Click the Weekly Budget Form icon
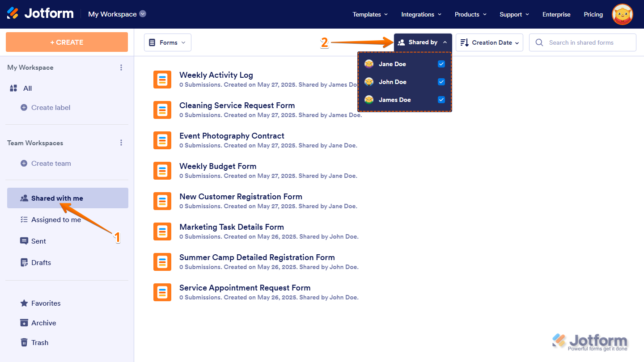The height and width of the screenshot is (362, 644). pyautogui.click(x=162, y=171)
